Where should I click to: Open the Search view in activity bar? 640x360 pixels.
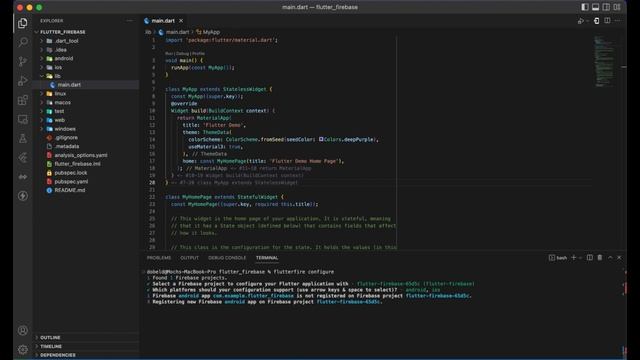pyautogui.click(x=23, y=42)
